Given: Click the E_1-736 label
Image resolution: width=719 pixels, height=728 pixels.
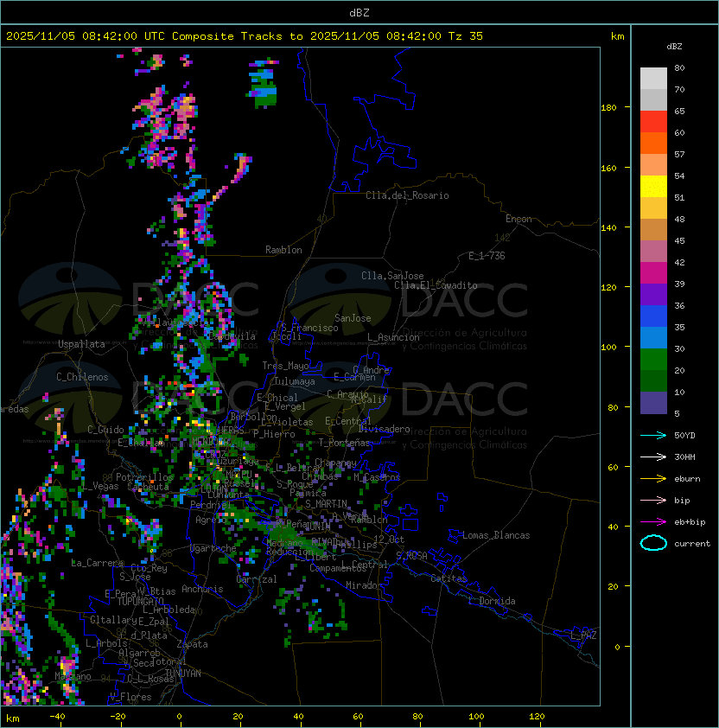Looking at the screenshot, I should (487, 256).
